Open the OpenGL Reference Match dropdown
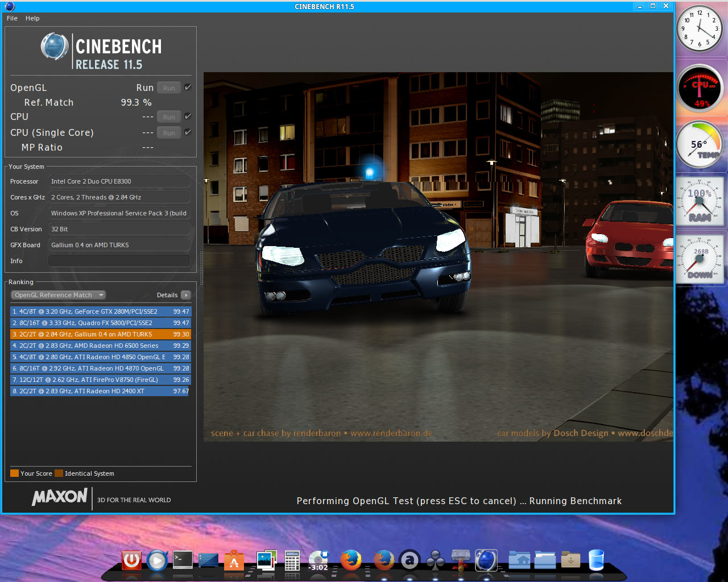The height and width of the screenshot is (582, 728). [59, 295]
